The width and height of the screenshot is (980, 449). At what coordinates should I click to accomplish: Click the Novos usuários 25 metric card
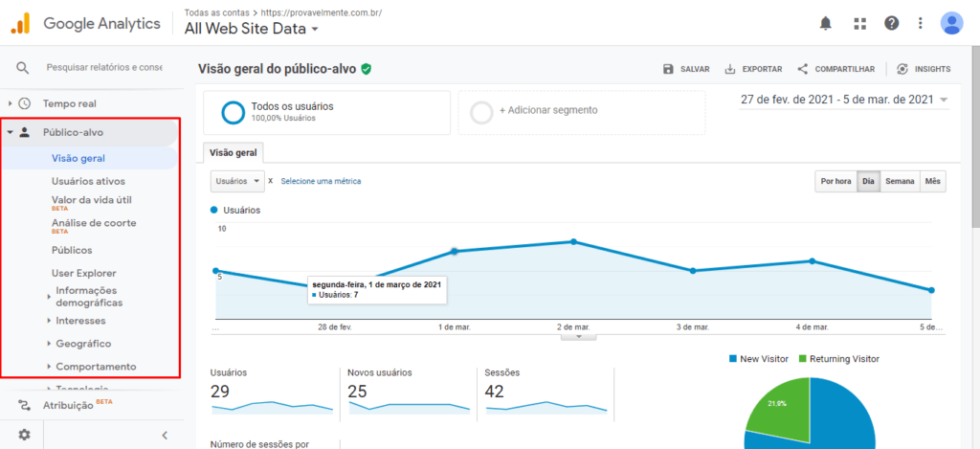pos(409,392)
